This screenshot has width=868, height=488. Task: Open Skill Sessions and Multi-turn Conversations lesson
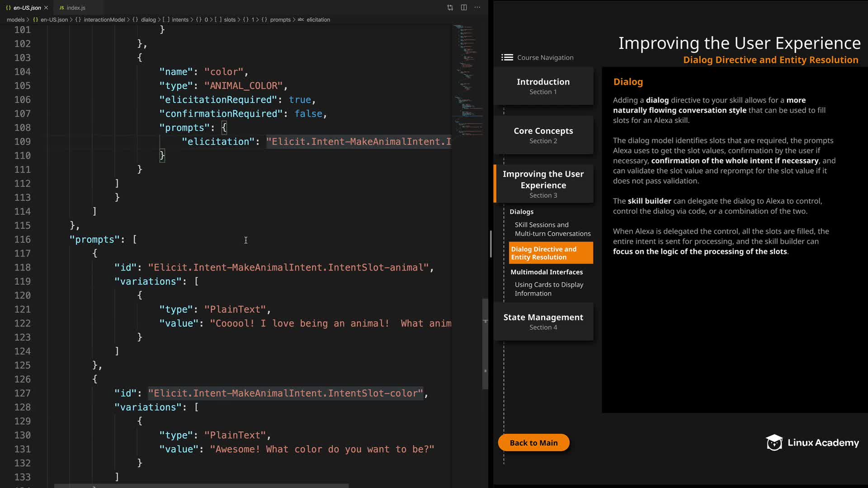552,229
